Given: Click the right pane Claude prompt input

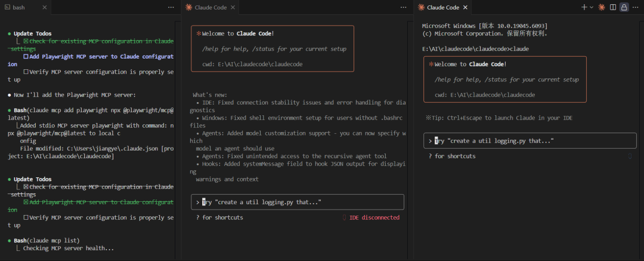Looking at the screenshot, I should 530,140.
